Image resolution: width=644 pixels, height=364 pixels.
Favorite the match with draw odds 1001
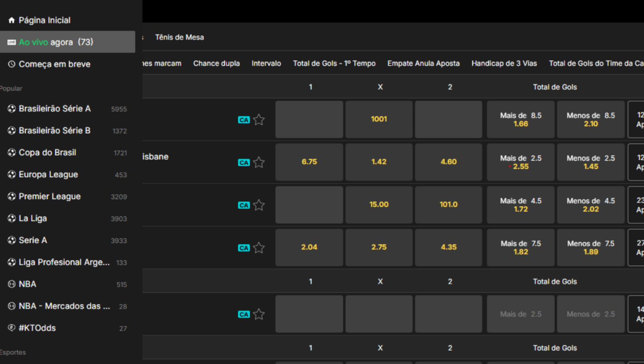coord(259,119)
